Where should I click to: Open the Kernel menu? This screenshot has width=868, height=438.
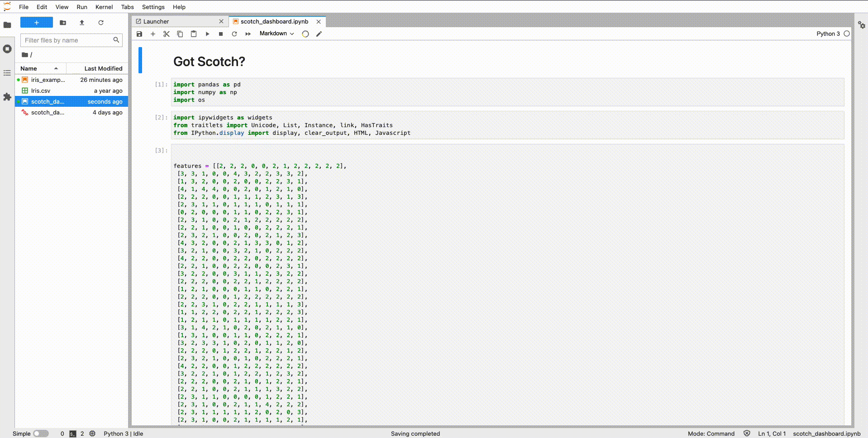(104, 7)
